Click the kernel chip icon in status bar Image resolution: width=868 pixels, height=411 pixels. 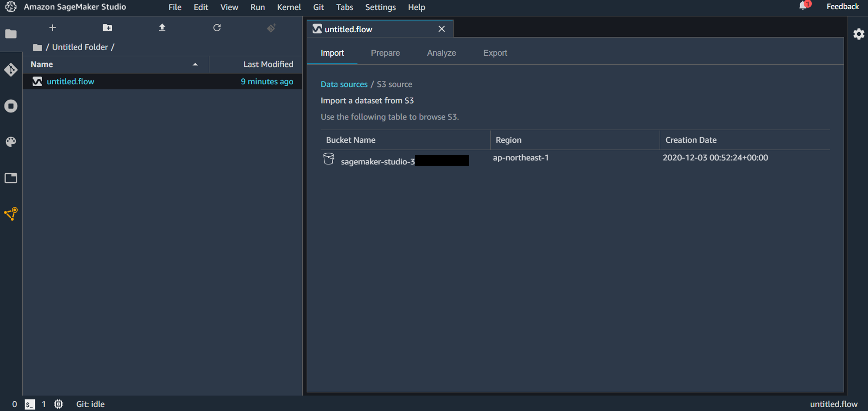(59, 404)
